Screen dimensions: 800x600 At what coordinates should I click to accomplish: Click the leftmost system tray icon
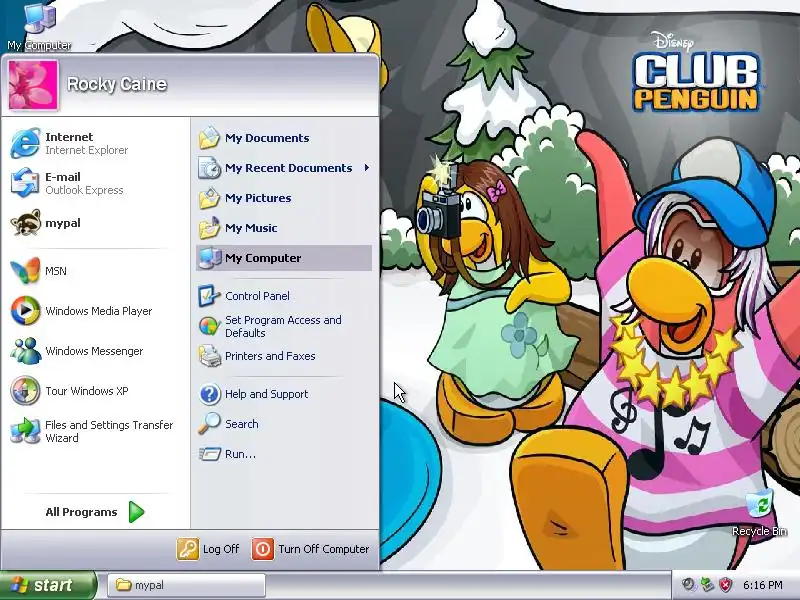coord(689,585)
